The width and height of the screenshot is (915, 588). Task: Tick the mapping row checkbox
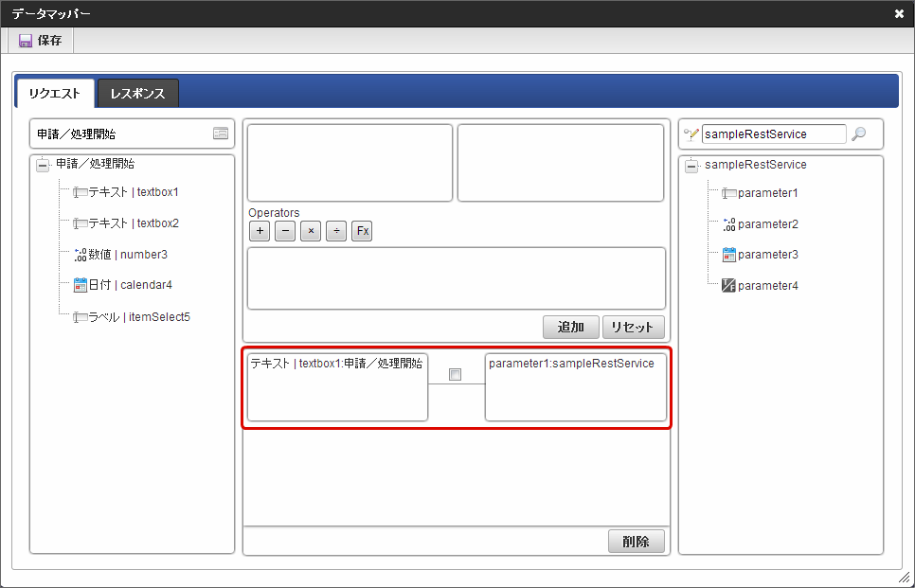coord(456,375)
